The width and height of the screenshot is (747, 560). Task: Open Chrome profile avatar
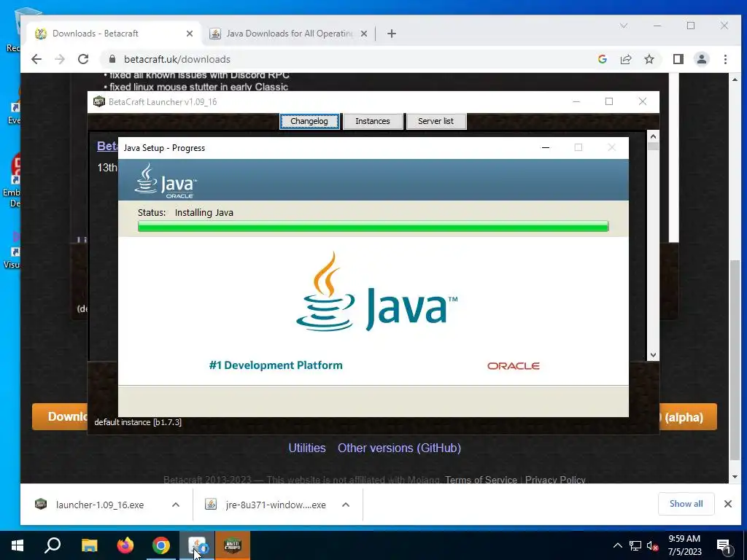[702, 59]
